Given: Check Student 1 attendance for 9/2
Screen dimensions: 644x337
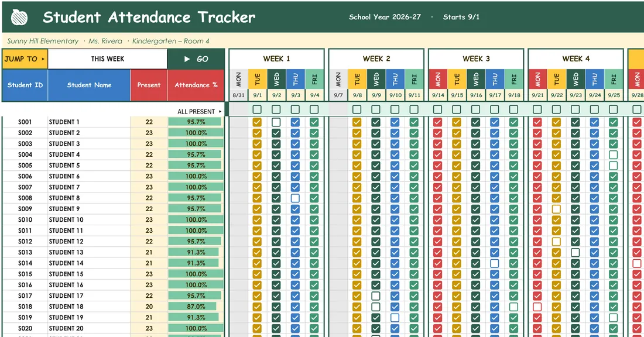Looking at the screenshot, I should point(276,122).
